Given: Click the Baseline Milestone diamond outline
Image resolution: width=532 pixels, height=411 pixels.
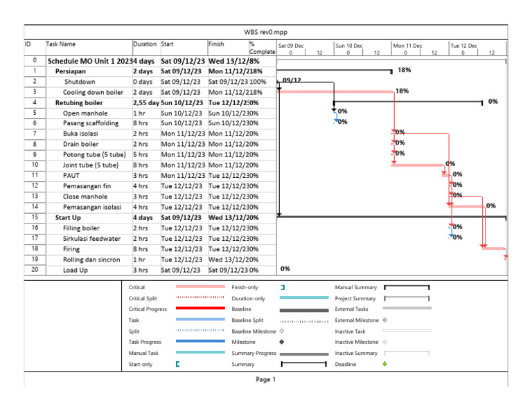Looking at the screenshot, I should pos(282,331).
